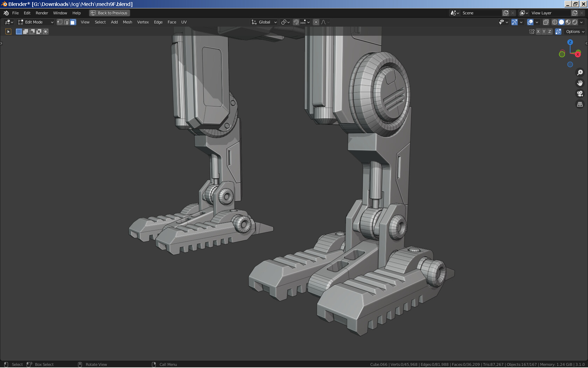Enable mirror editing along the X axis
This screenshot has width=588, height=368.
click(x=538, y=32)
